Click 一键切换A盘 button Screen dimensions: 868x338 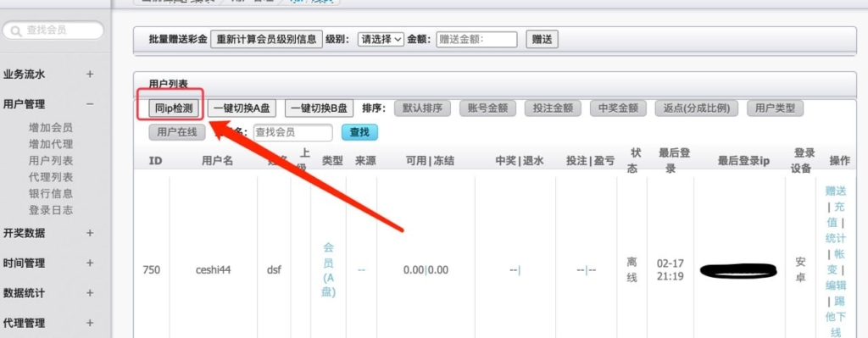coord(242,108)
